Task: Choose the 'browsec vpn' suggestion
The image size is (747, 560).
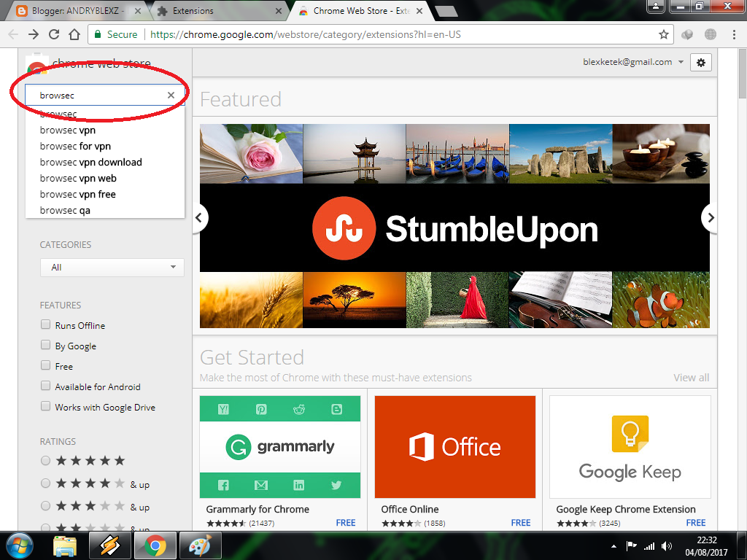Action: (105, 130)
